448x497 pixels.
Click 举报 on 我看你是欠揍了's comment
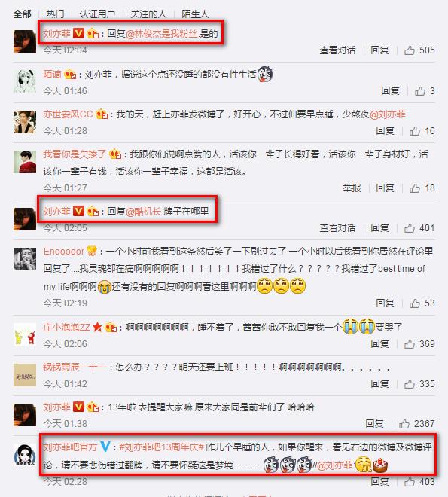tap(352, 188)
